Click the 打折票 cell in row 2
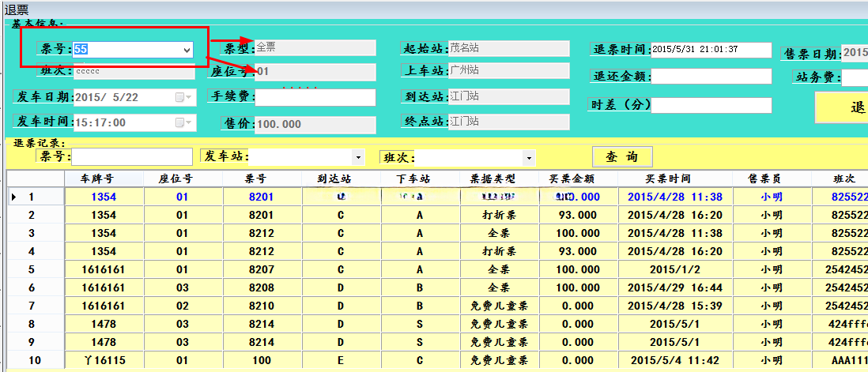The height and width of the screenshot is (372, 868). point(500,215)
